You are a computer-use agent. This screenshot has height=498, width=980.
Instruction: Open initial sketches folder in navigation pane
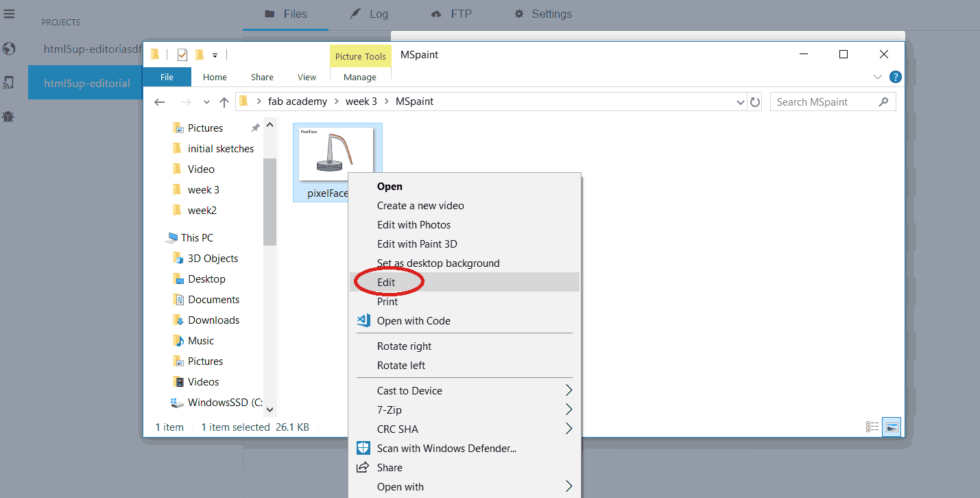coord(221,149)
